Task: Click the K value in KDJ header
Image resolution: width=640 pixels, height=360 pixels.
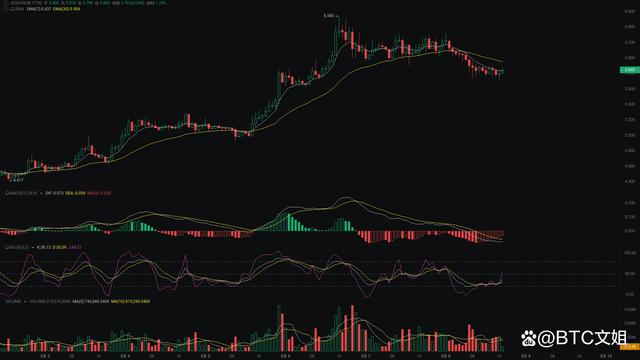Action: coord(44,247)
